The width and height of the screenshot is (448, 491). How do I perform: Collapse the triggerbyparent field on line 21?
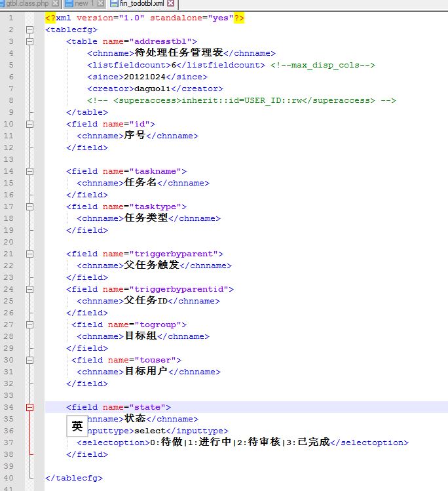29,254
